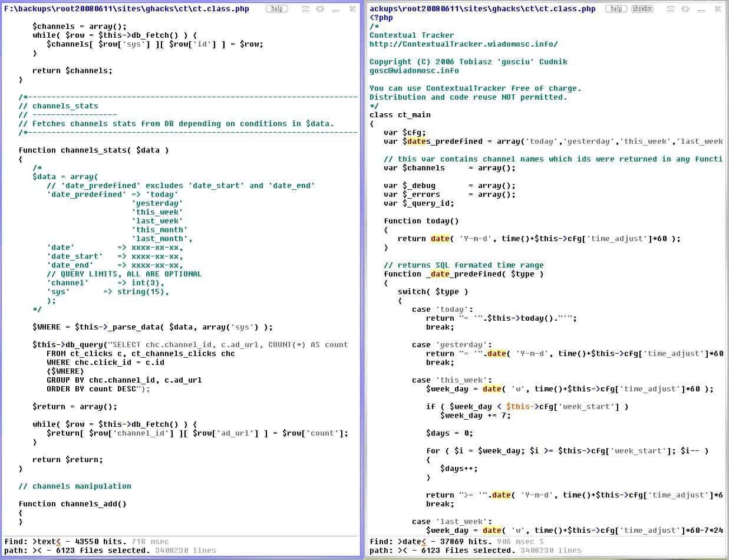Screen dimensions: 729x560
Task: Click the round pin icon in right title bar
Action: (685, 9)
